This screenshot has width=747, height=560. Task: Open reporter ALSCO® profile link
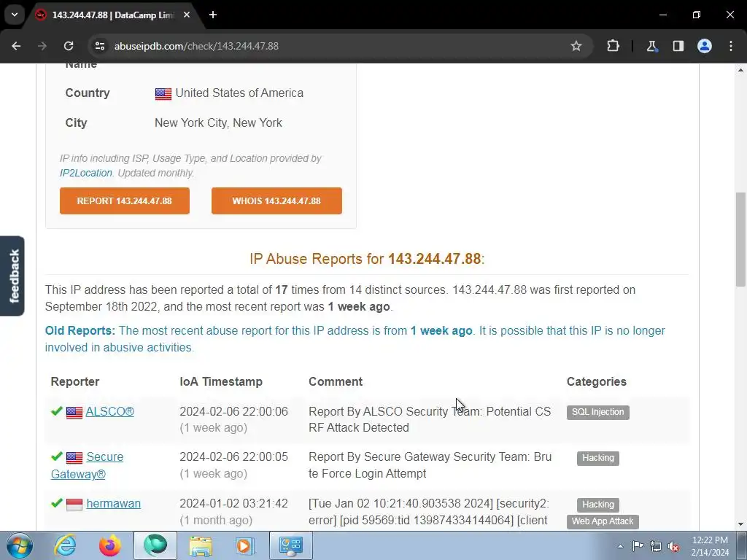109,411
